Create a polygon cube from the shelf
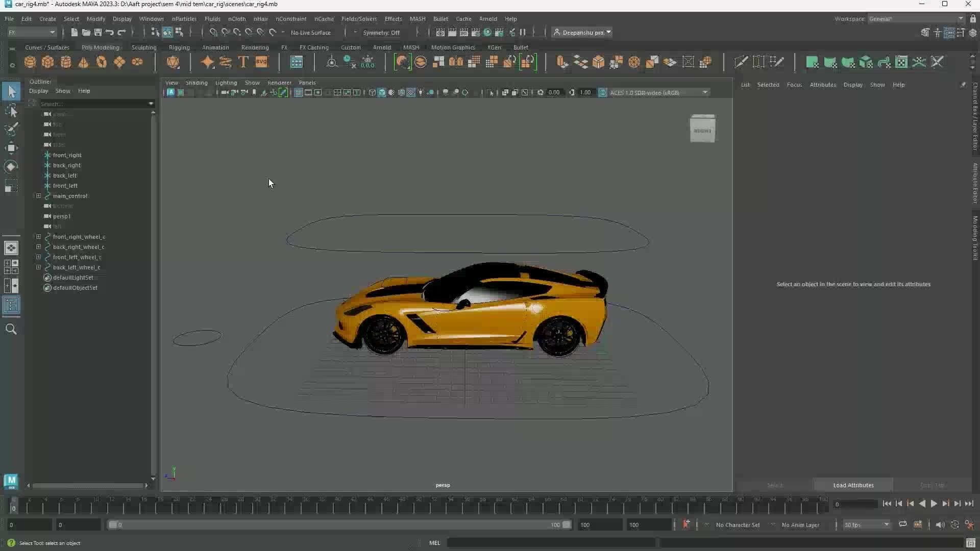980x551 pixels. (47, 62)
